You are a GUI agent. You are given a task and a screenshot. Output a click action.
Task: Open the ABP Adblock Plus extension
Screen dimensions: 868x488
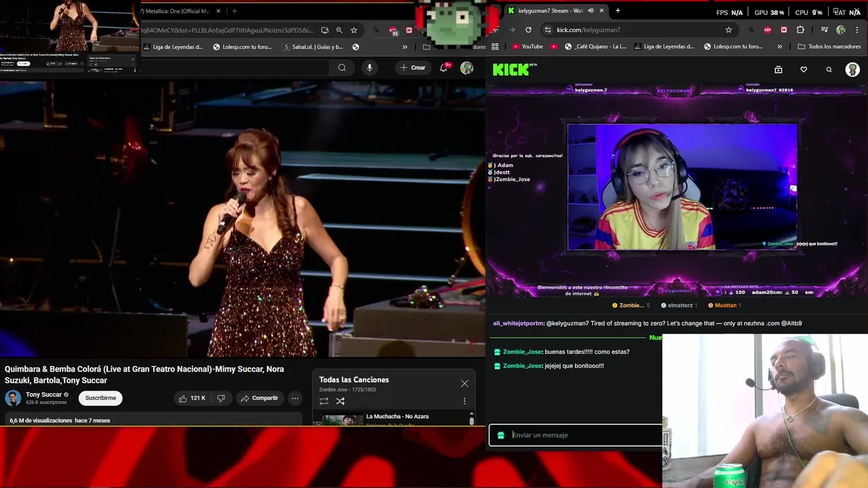(768, 30)
